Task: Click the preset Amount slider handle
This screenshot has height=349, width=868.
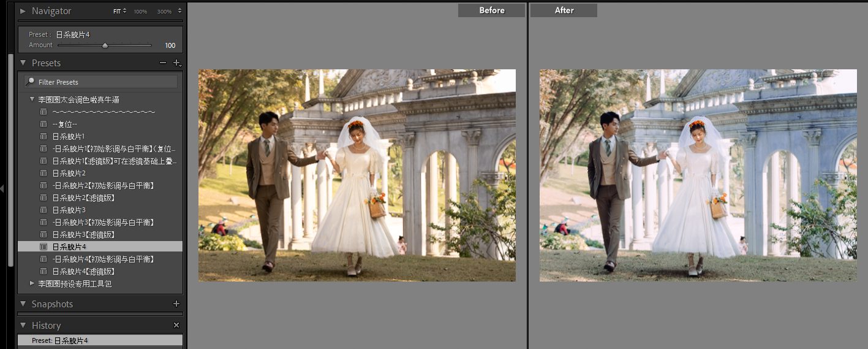Action: [105, 45]
